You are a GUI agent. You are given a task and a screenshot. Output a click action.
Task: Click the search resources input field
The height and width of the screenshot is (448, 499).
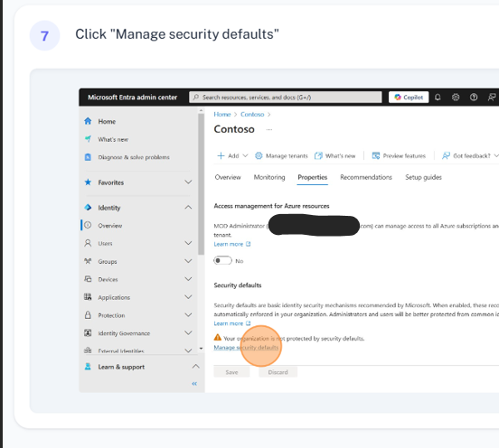pos(286,98)
